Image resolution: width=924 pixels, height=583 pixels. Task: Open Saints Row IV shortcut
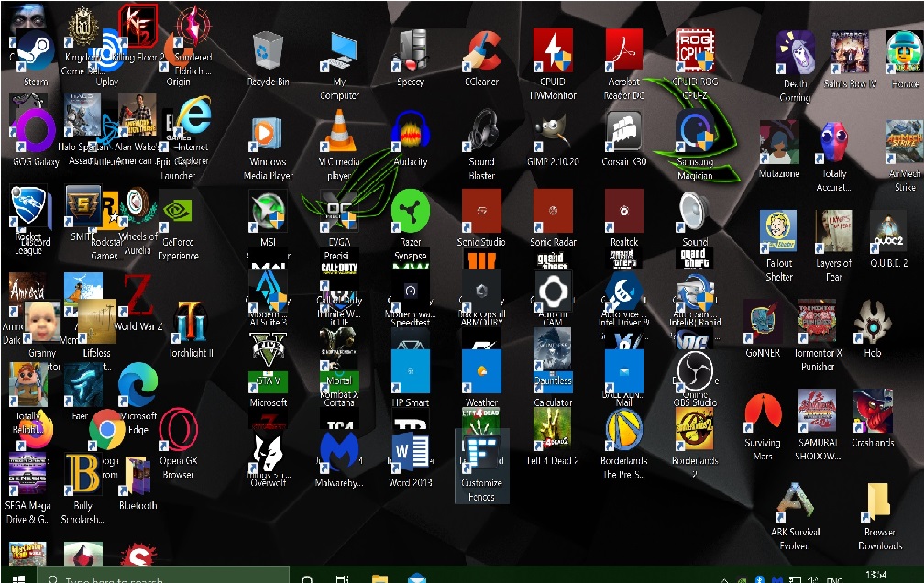point(849,52)
